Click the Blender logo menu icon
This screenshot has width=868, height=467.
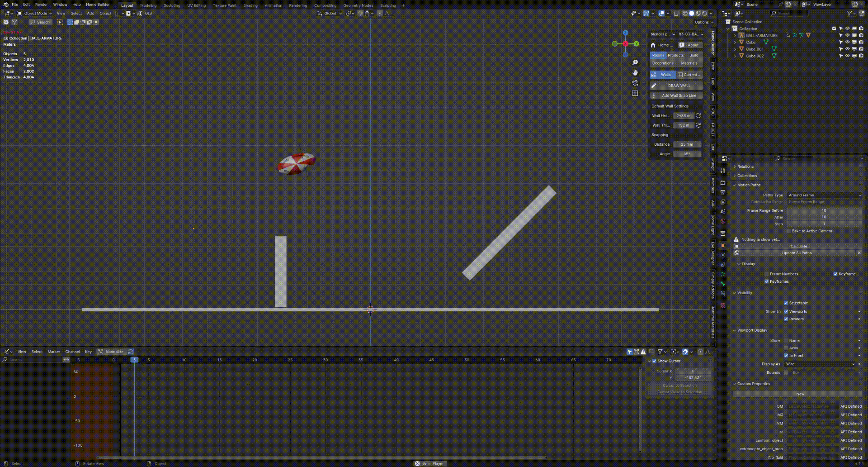(x=6, y=5)
